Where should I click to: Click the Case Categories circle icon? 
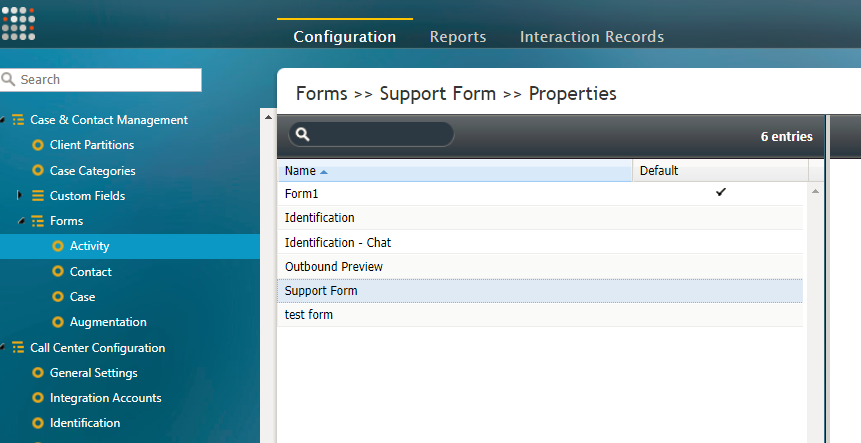(x=38, y=170)
